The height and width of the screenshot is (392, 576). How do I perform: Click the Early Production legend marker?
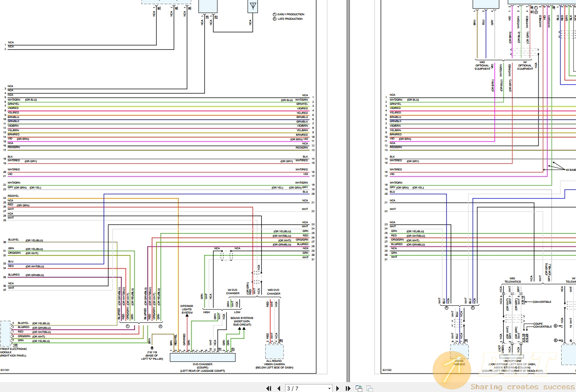(x=274, y=14)
